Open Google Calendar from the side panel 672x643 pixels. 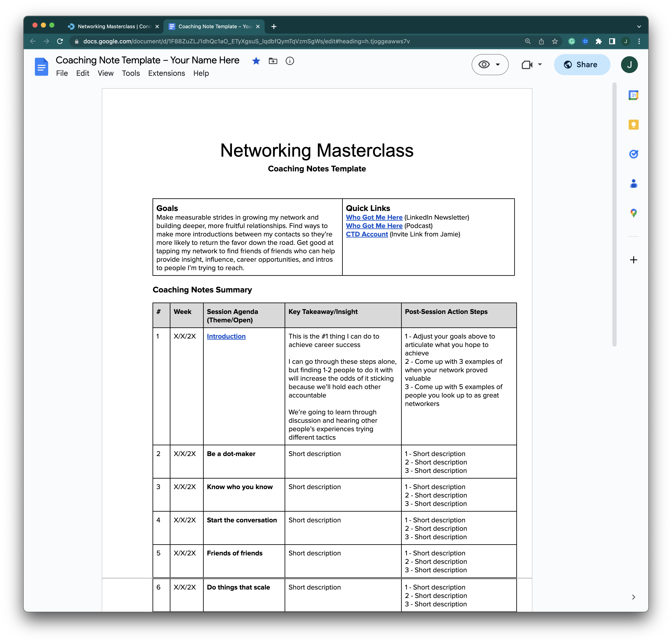coord(634,95)
